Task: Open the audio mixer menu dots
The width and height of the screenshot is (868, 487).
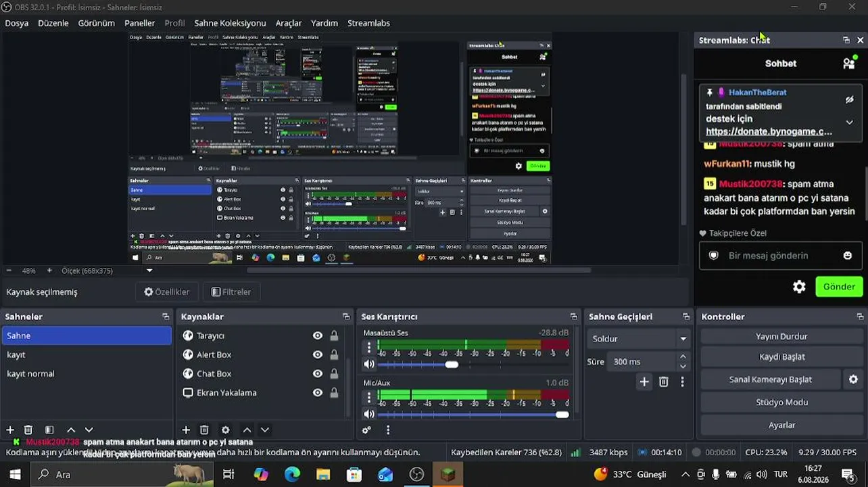Action: tap(388, 430)
